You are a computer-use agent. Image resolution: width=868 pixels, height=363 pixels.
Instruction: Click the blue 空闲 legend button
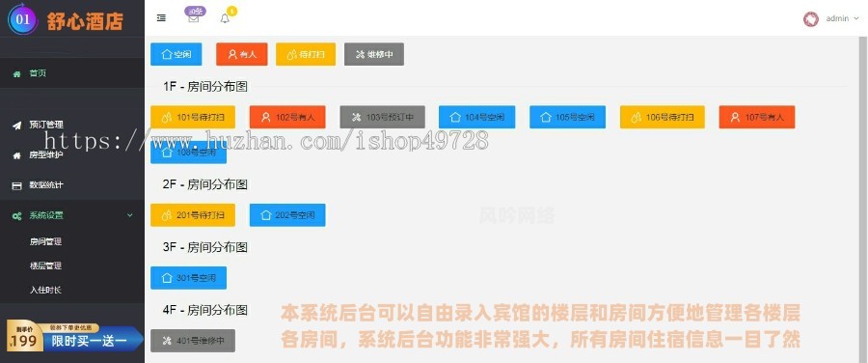[x=176, y=54]
